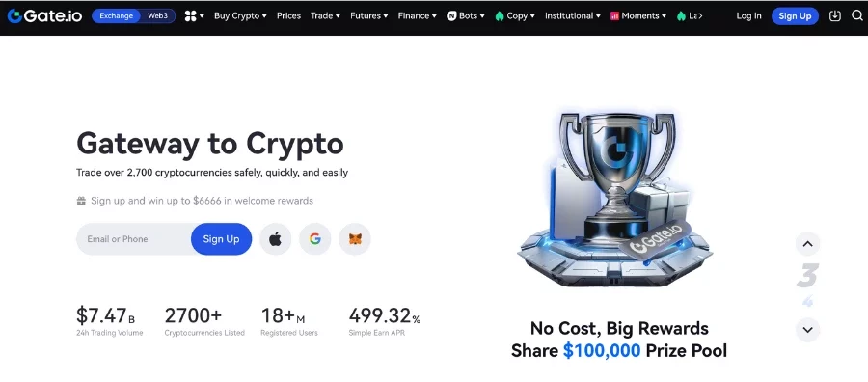
Task: Focus the Email or Phone input field
Action: [x=134, y=239]
